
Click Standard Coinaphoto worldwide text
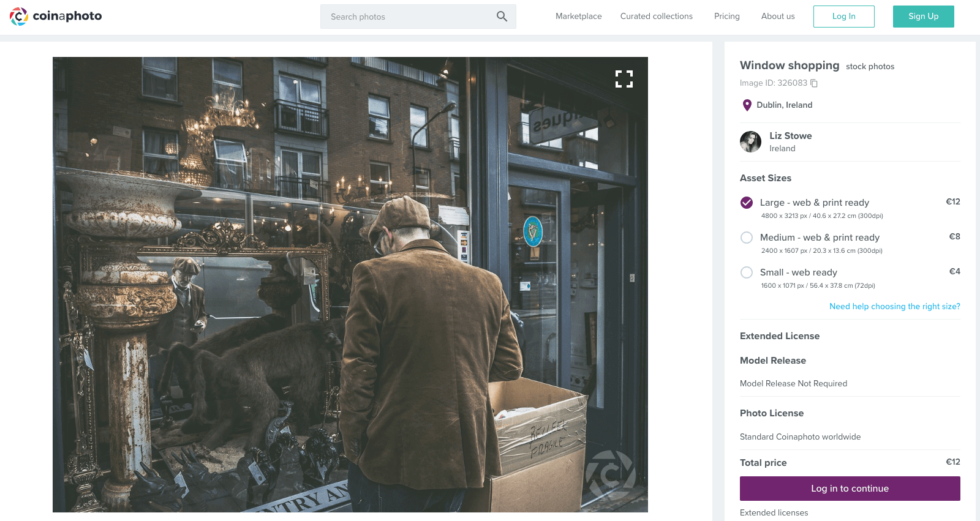pyautogui.click(x=800, y=437)
